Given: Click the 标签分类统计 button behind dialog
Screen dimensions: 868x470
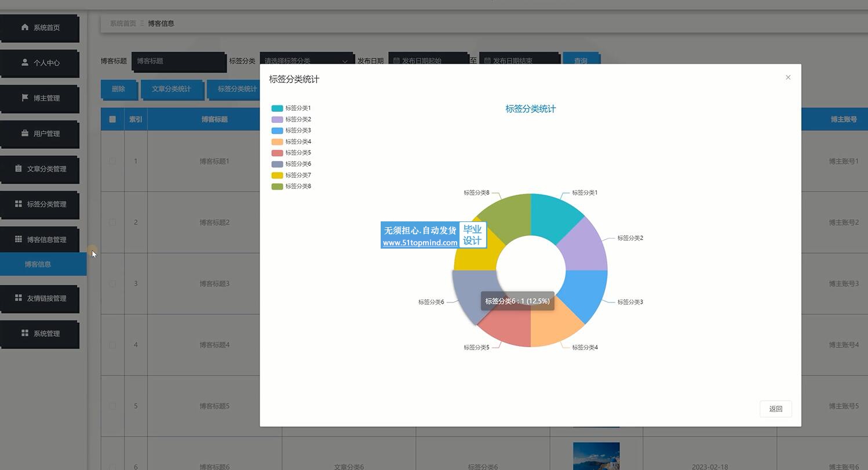Looking at the screenshot, I should (234, 89).
